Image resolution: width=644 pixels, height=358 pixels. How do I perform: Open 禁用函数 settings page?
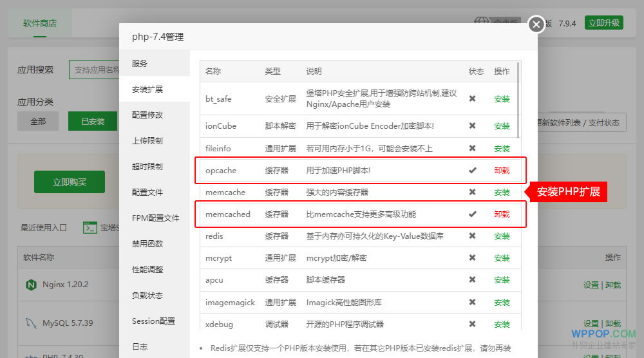click(147, 243)
